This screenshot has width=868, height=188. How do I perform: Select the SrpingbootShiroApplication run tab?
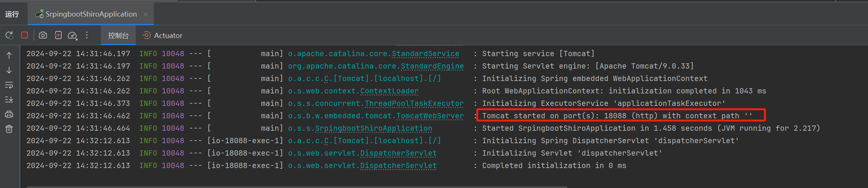(91, 14)
